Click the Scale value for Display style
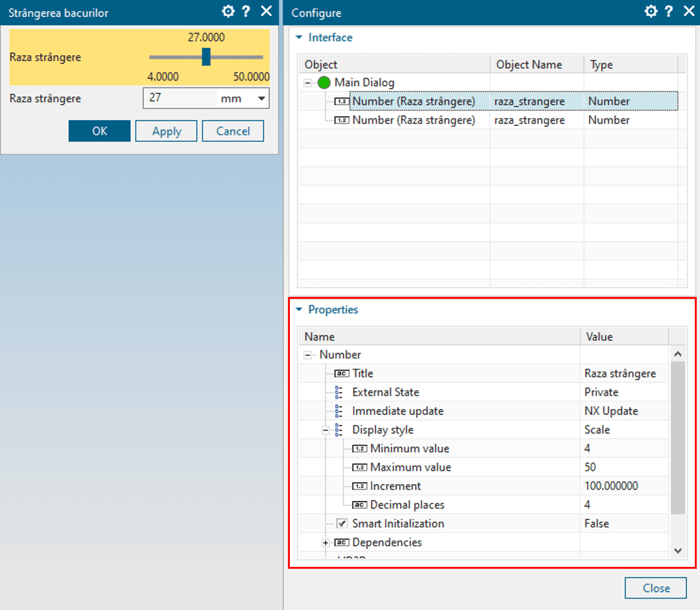Screen dimensions: 700x610 coord(625,430)
